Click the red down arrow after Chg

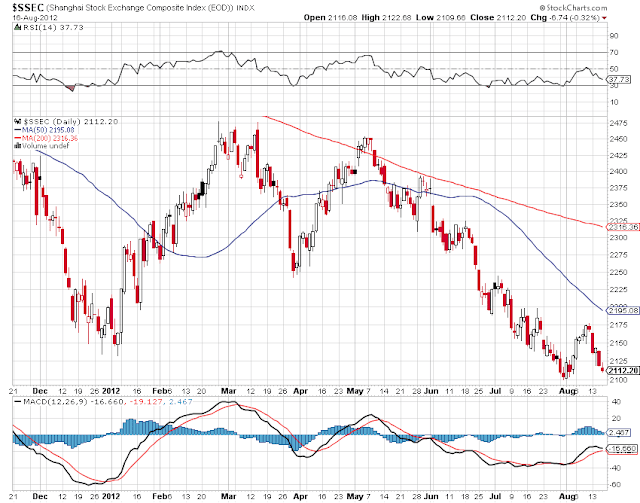(x=604, y=18)
